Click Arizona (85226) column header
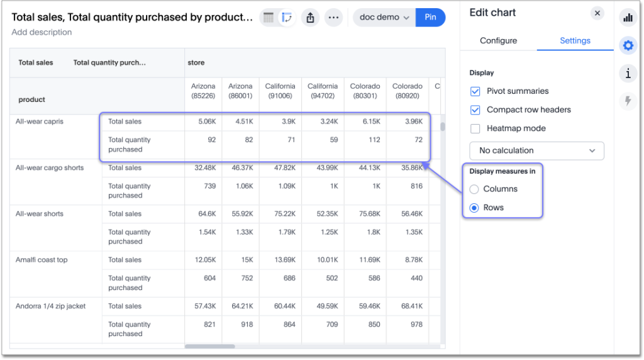Viewport: 644px width, 360px height. coord(203,91)
